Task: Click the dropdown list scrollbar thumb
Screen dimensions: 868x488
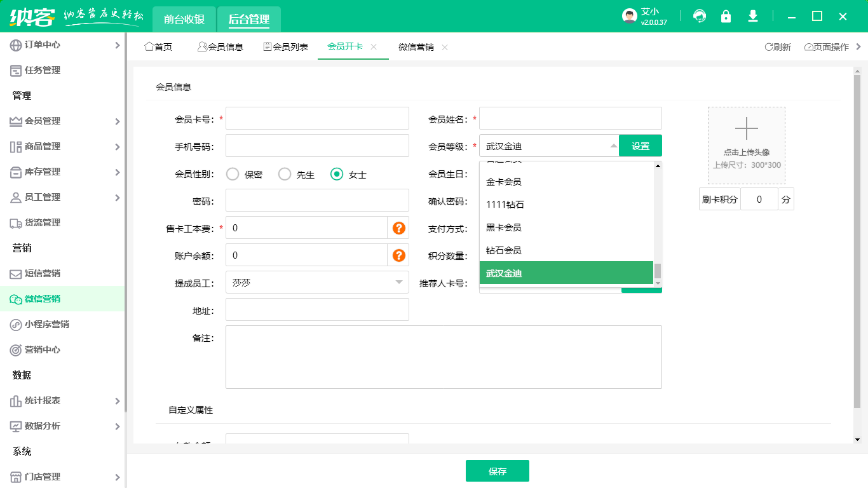Action: (658, 271)
